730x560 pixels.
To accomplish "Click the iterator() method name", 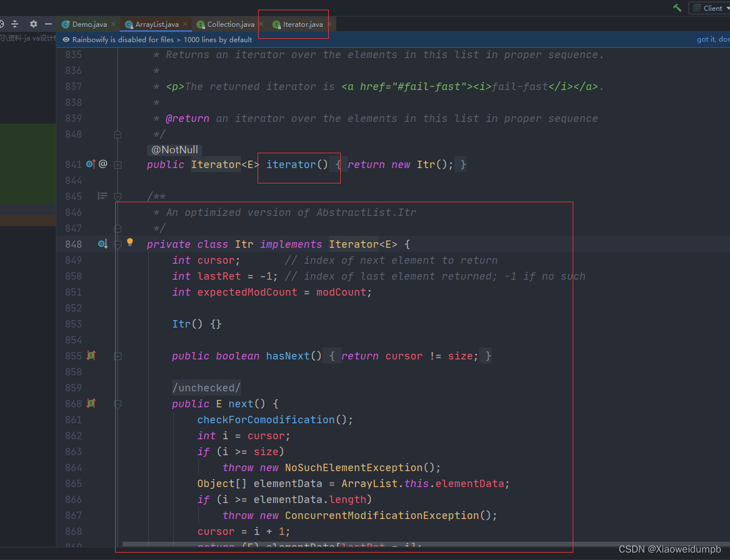I will click(x=291, y=165).
